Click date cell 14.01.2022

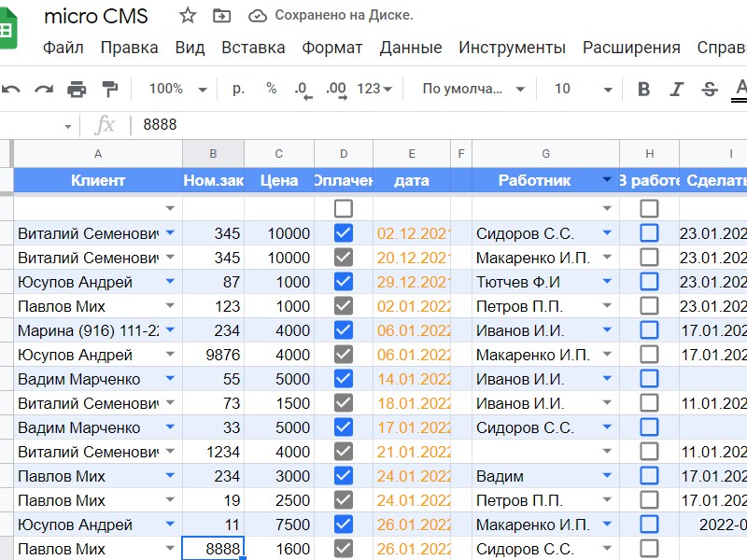[412, 379]
